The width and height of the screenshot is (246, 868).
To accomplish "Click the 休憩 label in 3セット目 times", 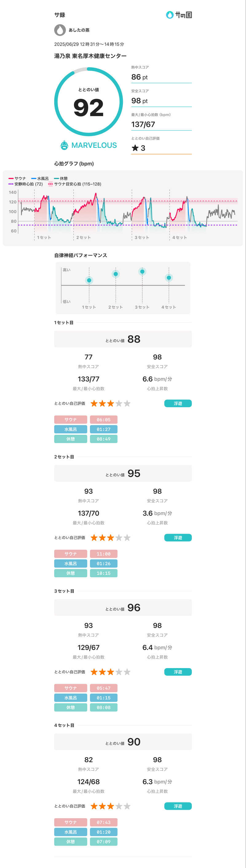I will [x=71, y=707].
